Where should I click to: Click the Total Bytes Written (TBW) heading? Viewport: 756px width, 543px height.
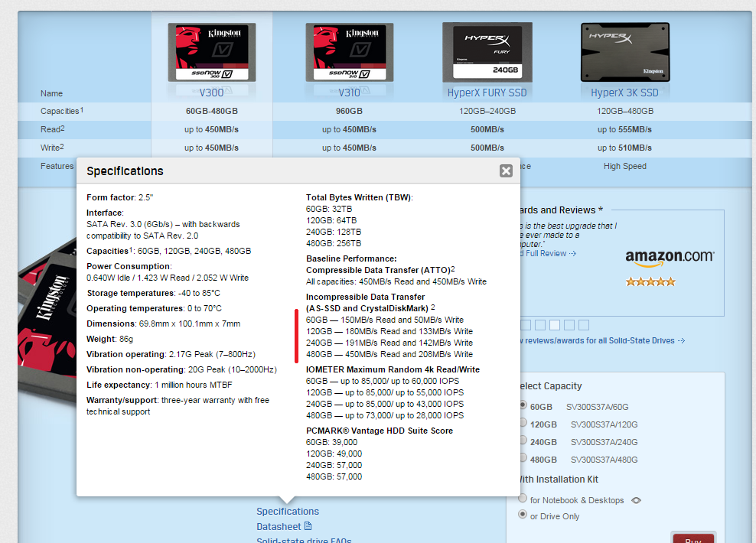coord(360,197)
